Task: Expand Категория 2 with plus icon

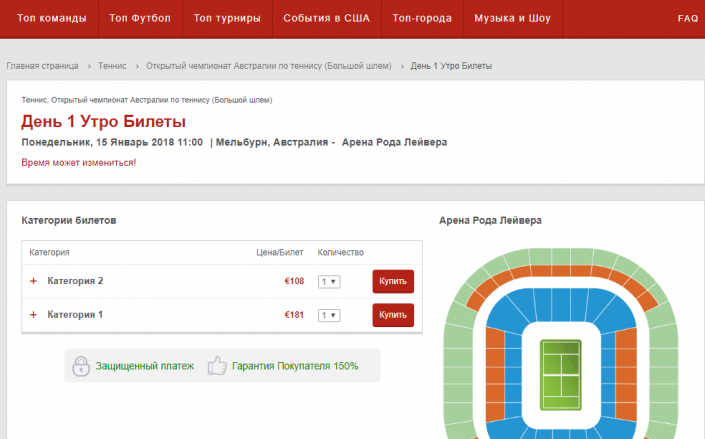Action: pos(33,281)
